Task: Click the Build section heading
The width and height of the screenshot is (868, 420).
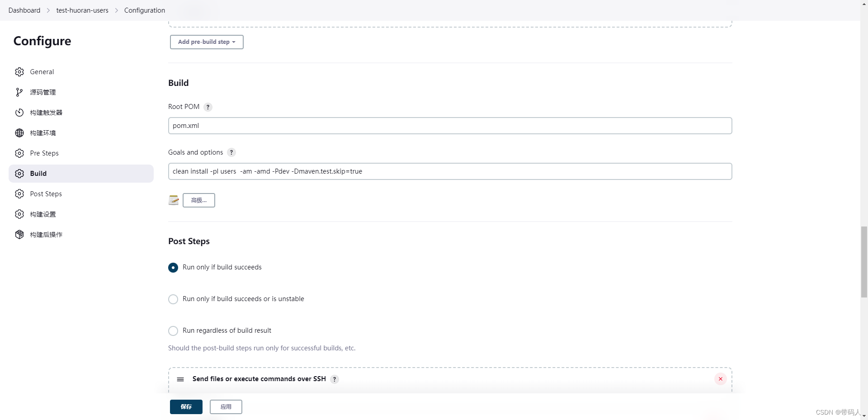Action: tap(179, 83)
